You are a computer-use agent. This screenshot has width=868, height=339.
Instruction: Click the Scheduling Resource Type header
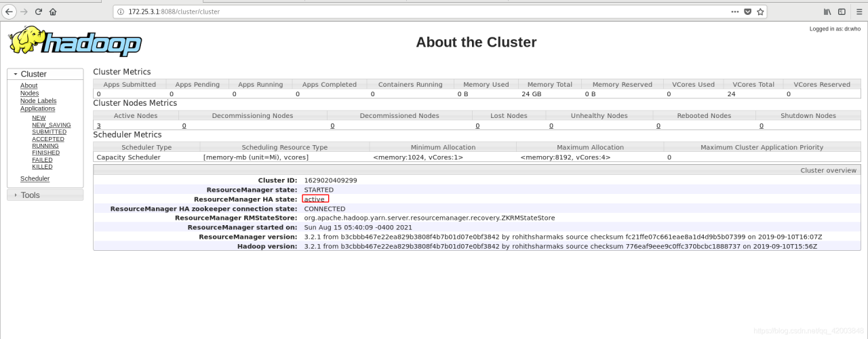285,147
